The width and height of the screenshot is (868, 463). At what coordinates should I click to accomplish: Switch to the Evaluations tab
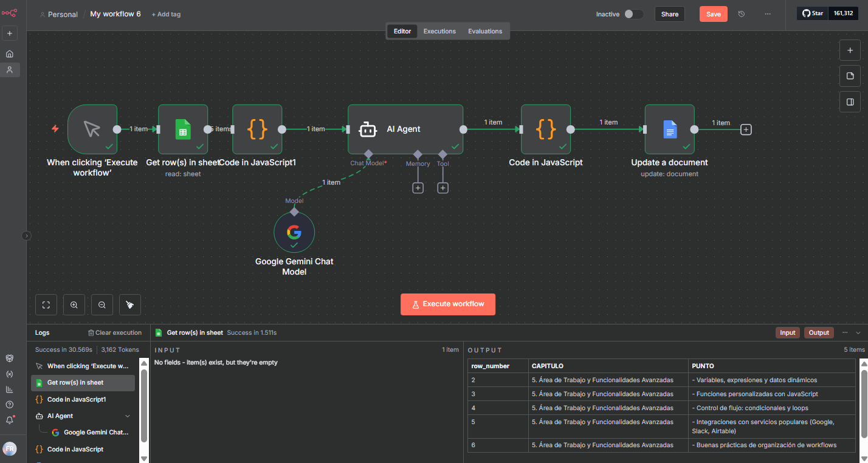pyautogui.click(x=485, y=31)
